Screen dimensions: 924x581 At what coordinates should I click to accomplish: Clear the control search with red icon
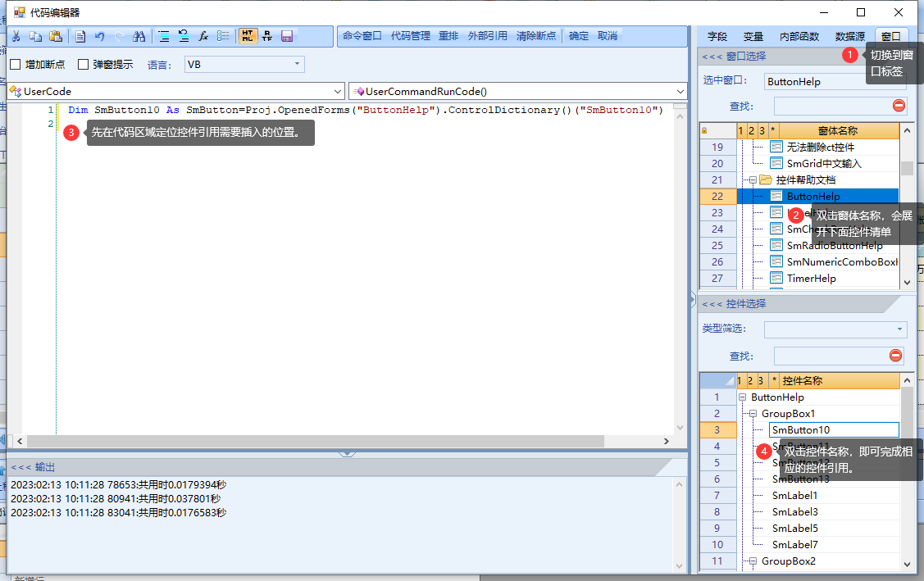pos(895,356)
